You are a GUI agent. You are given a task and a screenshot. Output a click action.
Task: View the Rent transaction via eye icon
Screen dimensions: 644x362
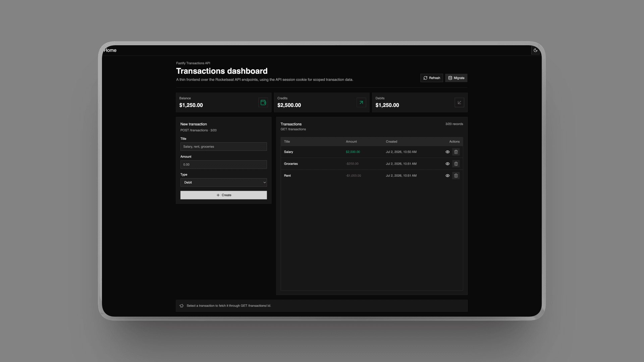click(x=447, y=176)
